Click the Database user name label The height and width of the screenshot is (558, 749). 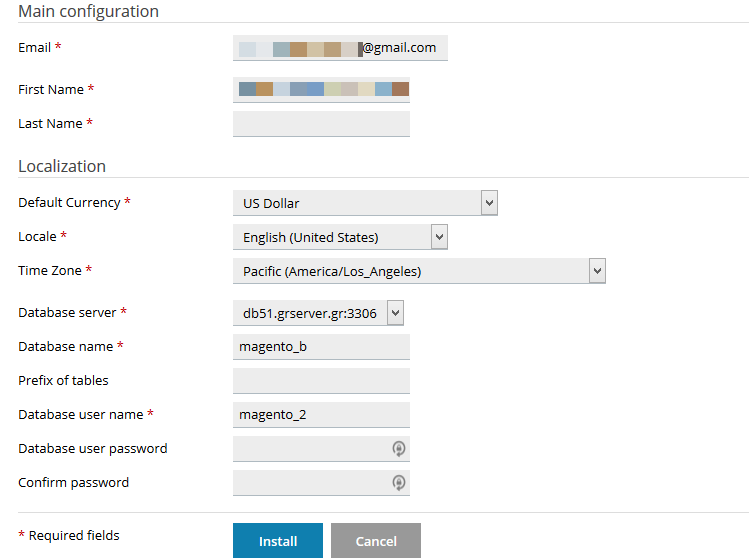(81, 414)
